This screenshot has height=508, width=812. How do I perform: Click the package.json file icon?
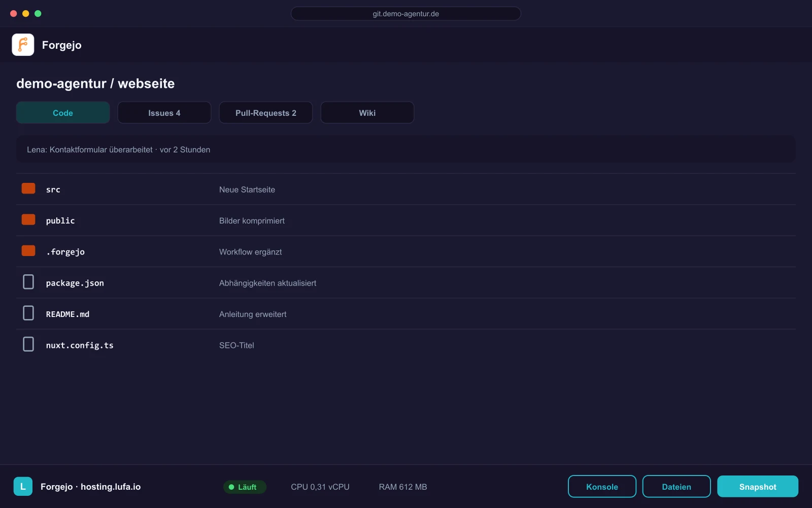[28, 282]
